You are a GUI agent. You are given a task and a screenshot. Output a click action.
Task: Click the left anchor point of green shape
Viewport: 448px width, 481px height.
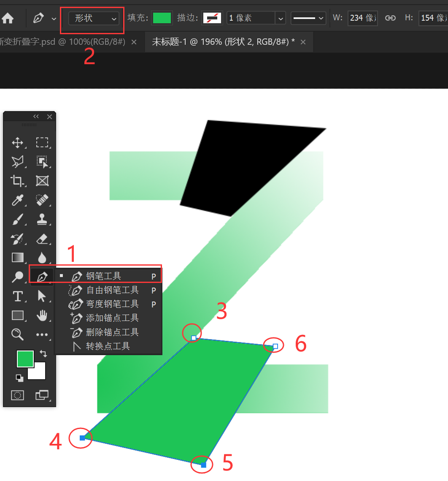tap(82, 438)
